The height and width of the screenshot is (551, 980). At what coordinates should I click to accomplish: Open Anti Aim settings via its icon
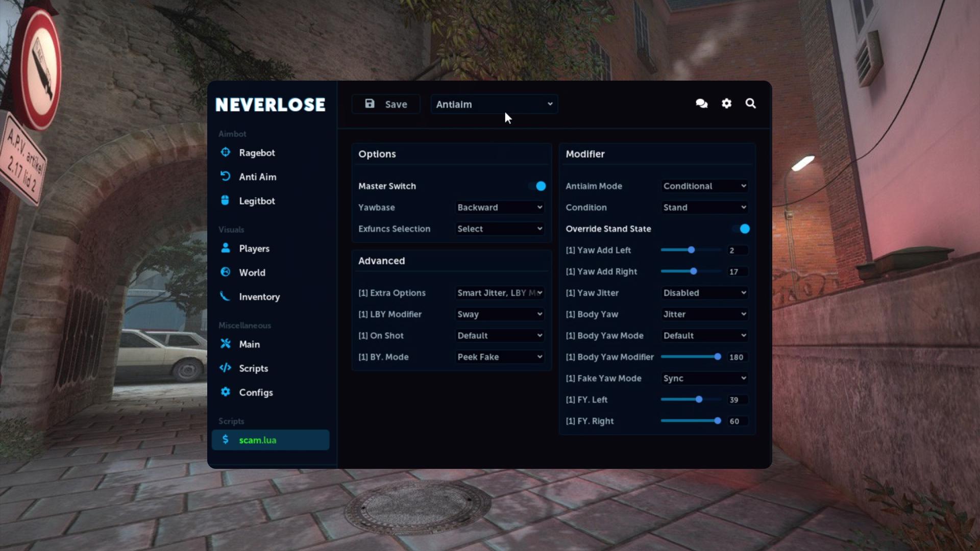pyautogui.click(x=226, y=176)
